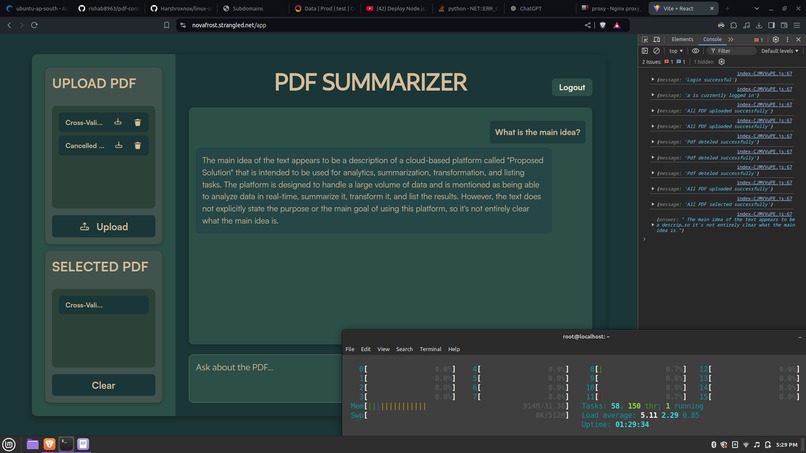Open the terminal Edit menu
The image size is (806, 453).
(x=365, y=349)
